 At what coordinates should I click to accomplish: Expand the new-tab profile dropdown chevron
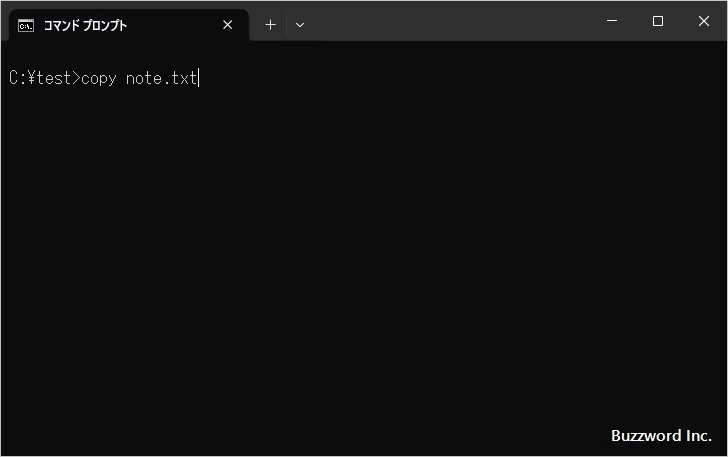click(x=300, y=25)
